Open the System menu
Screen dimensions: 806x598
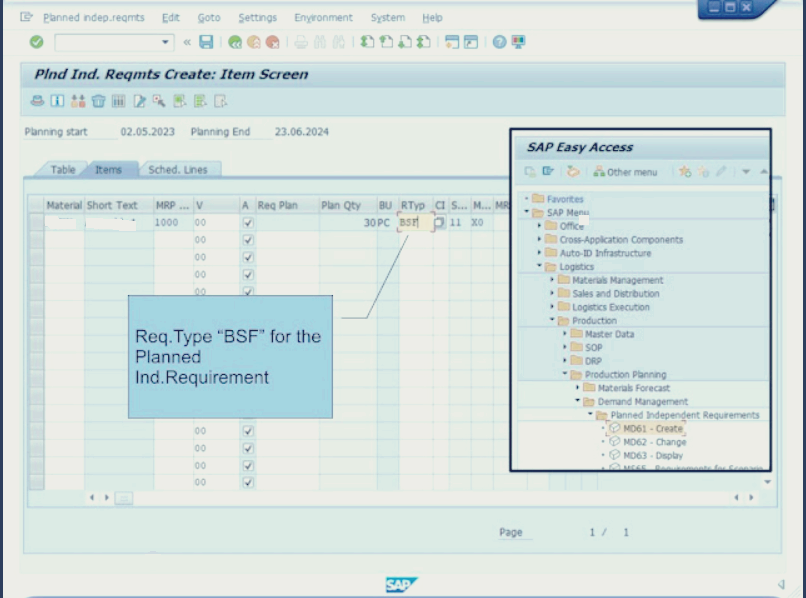point(388,17)
